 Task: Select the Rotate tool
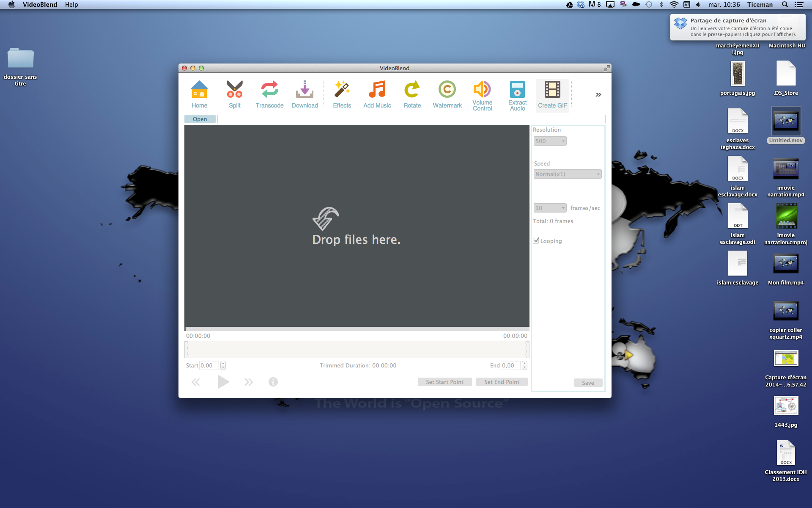tap(412, 95)
